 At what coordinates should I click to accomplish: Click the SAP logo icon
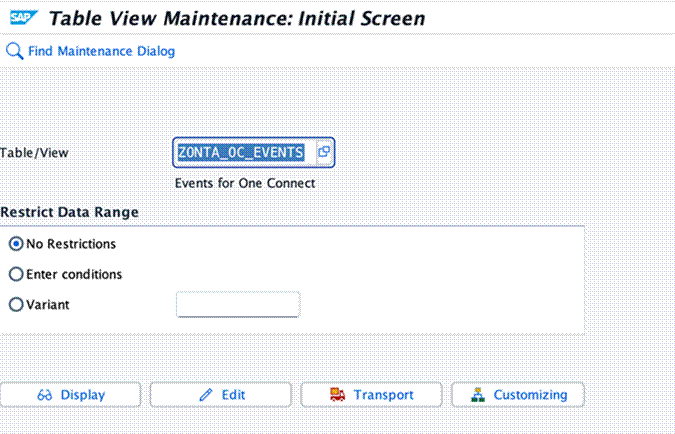[x=22, y=18]
